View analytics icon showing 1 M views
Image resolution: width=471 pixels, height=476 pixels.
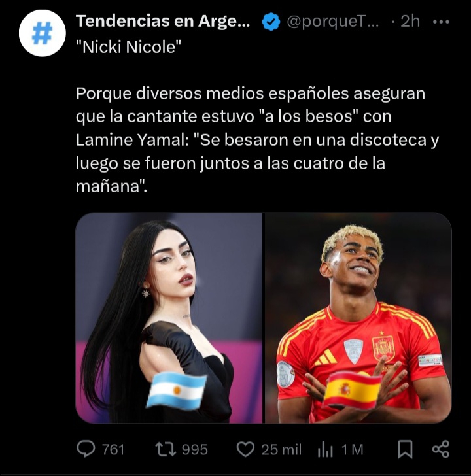coord(325,450)
